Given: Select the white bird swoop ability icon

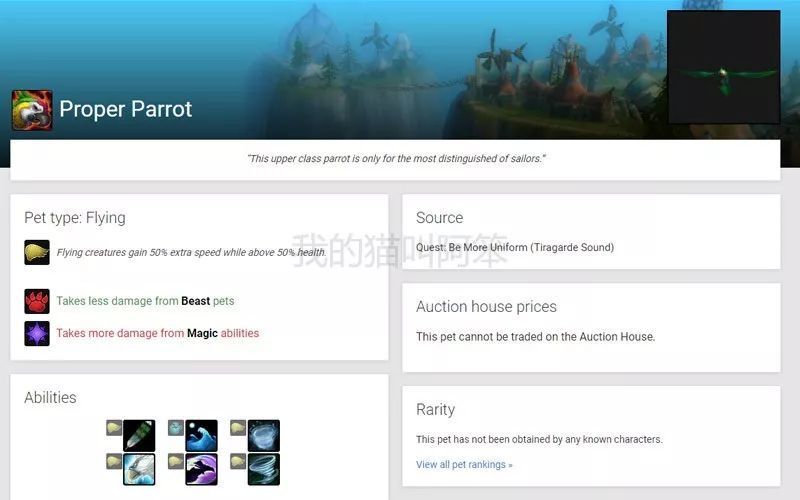Looking at the screenshot, I should tap(139, 469).
